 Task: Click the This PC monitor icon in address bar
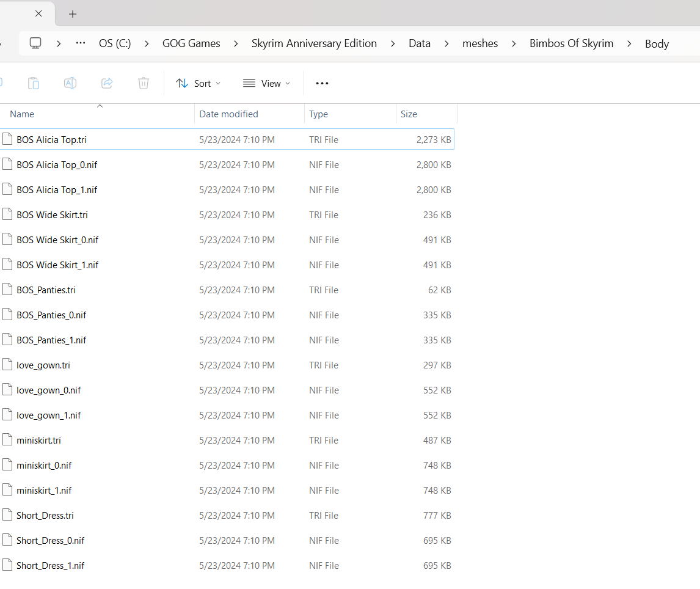point(35,43)
